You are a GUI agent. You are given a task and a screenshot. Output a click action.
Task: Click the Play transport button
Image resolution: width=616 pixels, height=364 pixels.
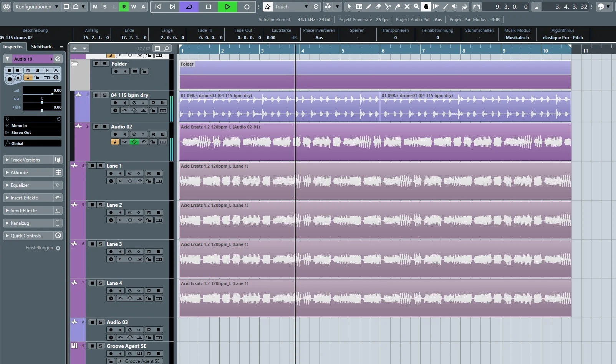pyautogui.click(x=227, y=7)
